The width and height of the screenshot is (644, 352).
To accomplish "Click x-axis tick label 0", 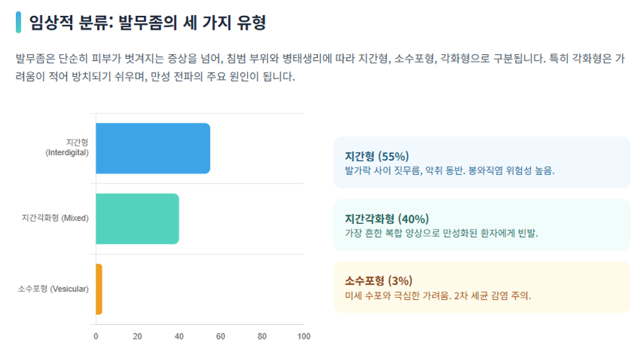I will point(96,336).
